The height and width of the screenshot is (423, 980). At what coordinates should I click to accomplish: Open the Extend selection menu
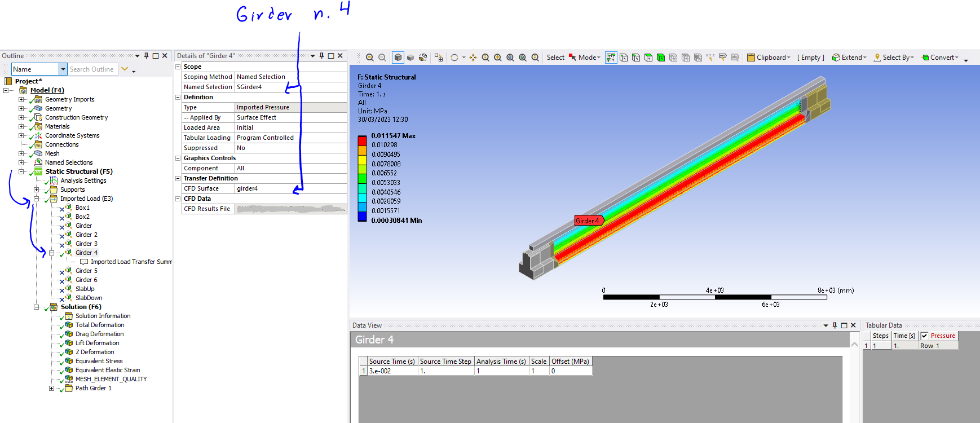point(850,58)
